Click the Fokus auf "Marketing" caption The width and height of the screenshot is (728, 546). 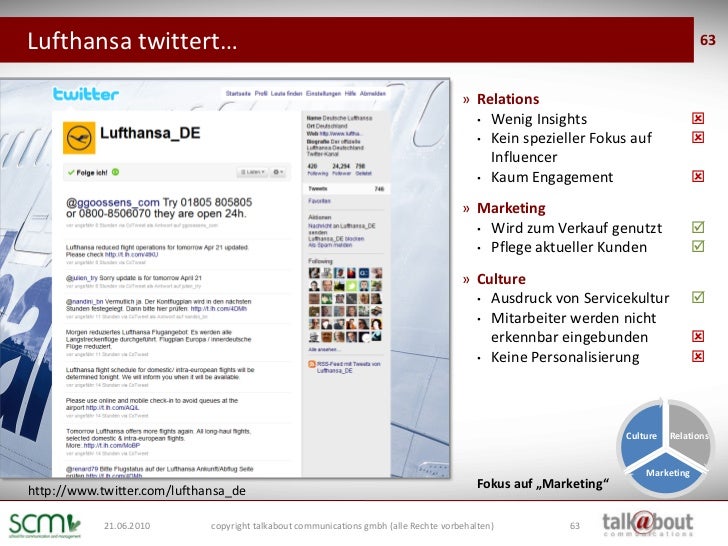click(543, 484)
